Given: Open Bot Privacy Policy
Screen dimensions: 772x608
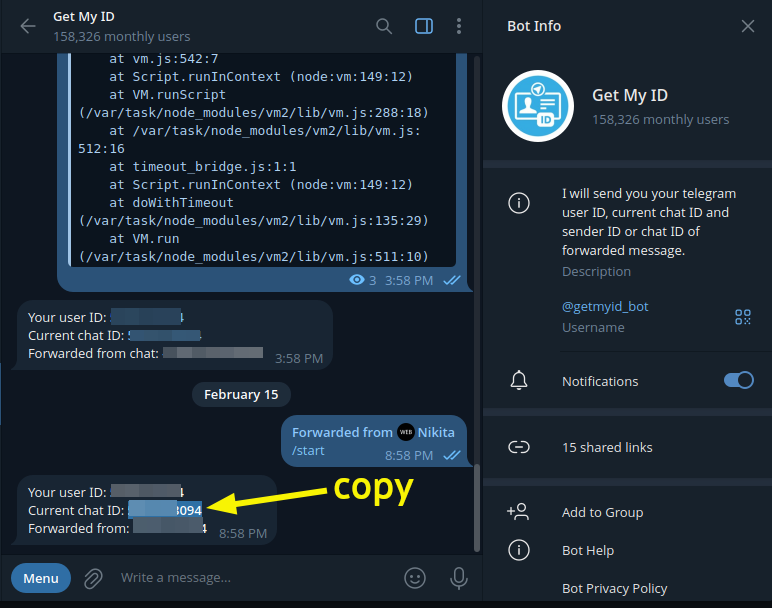Looking at the screenshot, I should pos(614,588).
